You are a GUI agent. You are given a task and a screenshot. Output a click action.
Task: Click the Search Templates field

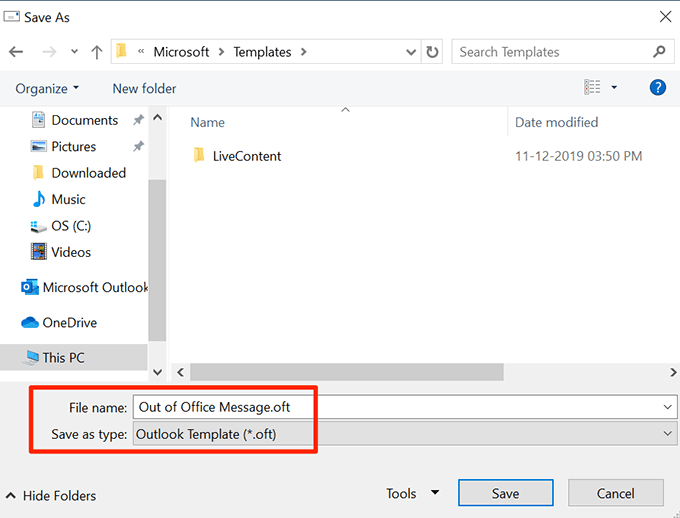coord(550,52)
